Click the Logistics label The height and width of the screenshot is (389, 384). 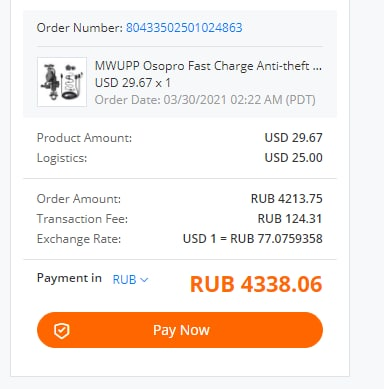point(62,158)
